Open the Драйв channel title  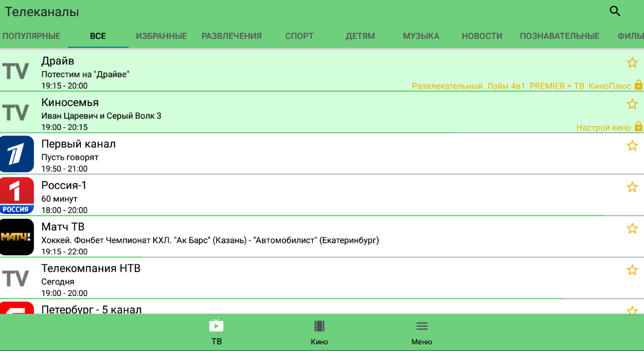pos(58,61)
